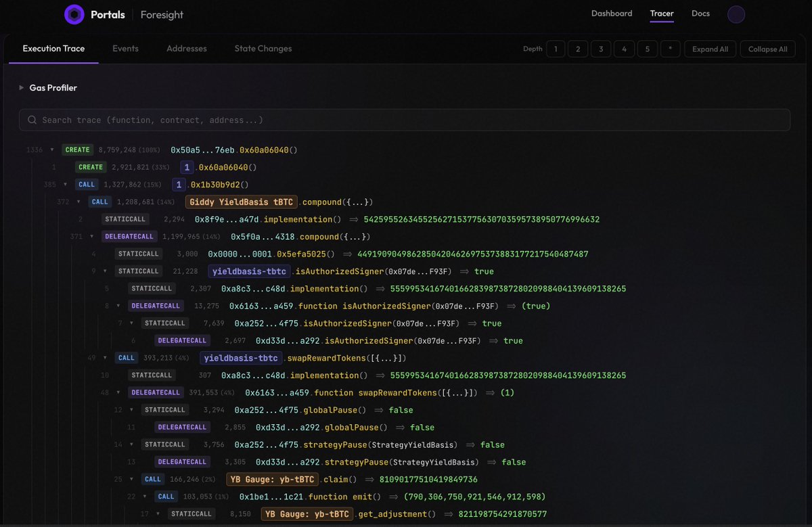
Task: Click the emit return tuple (790,306,750,921,546,912,598)
Action: click(474, 497)
